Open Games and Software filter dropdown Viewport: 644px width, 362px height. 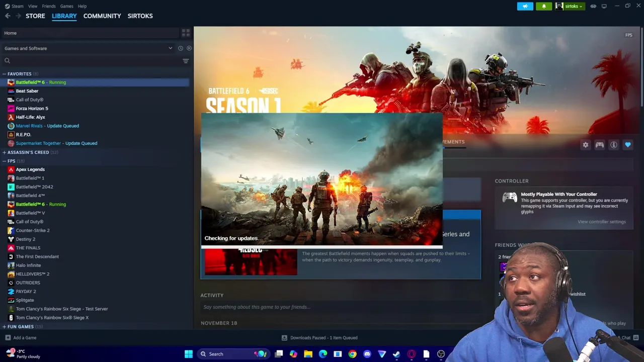coord(88,48)
